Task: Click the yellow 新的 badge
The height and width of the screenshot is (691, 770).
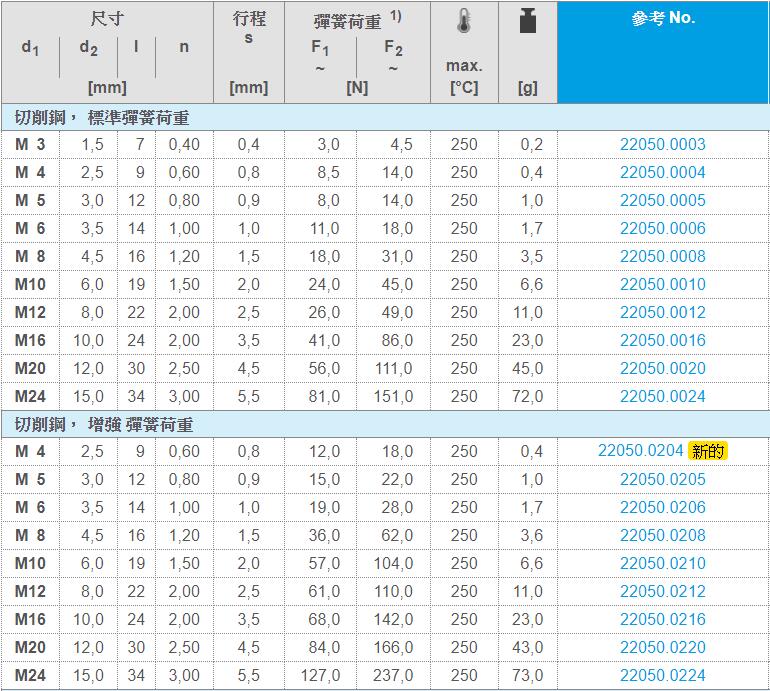Action: click(x=709, y=451)
